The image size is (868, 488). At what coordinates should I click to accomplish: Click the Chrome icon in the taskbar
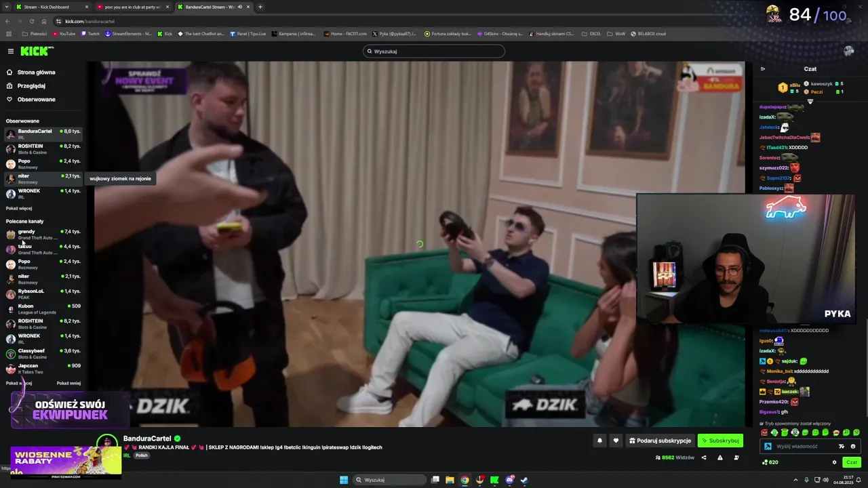(465, 480)
